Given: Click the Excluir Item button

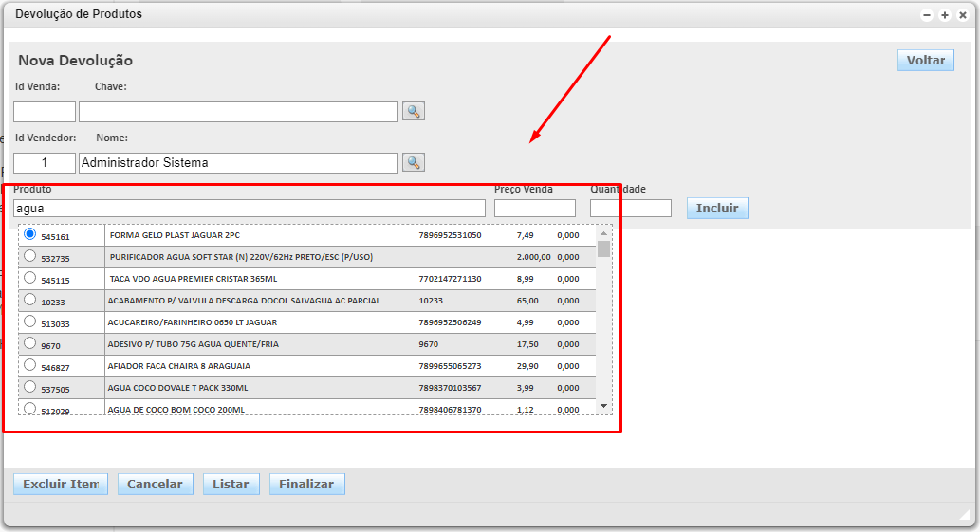Looking at the screenshot, I should point(61,485).
